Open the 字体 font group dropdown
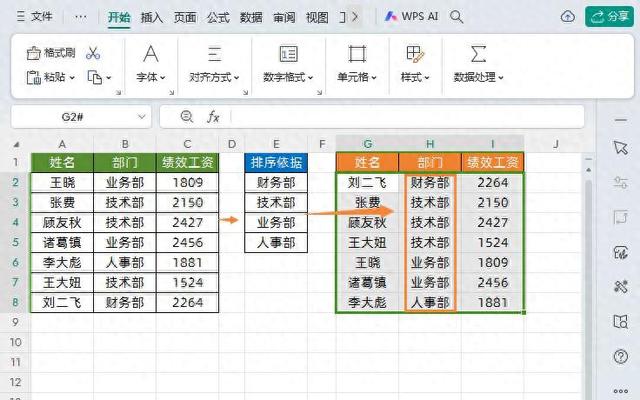This screenshot has height=400, width=640. click(x=151, y=77)
